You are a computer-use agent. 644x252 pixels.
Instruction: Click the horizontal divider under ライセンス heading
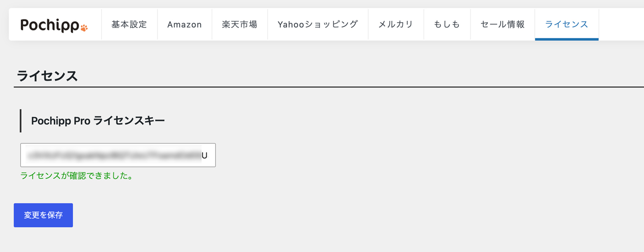point(329,87)
